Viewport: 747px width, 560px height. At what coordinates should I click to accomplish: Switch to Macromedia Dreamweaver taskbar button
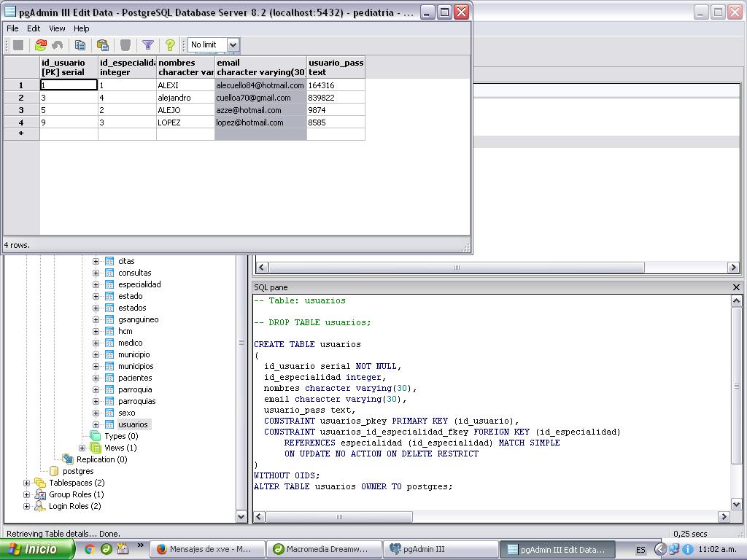click(325, 550)
